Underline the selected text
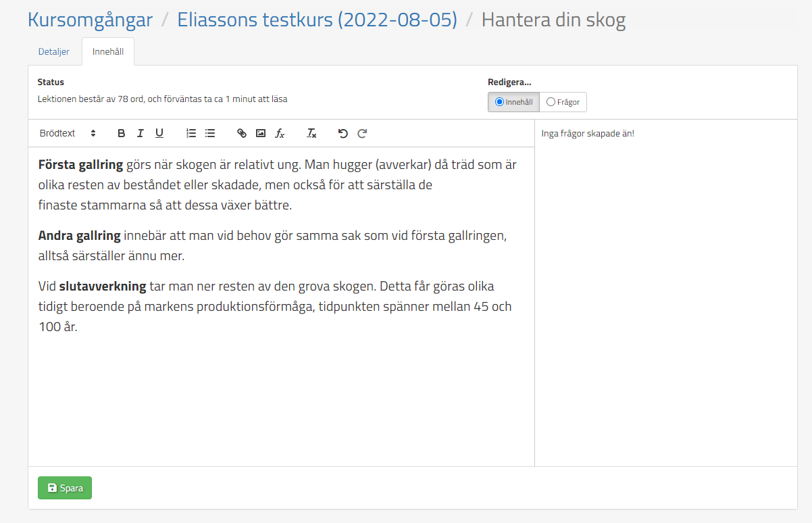Viewport: 812px width, 523px height. [159, 133]
